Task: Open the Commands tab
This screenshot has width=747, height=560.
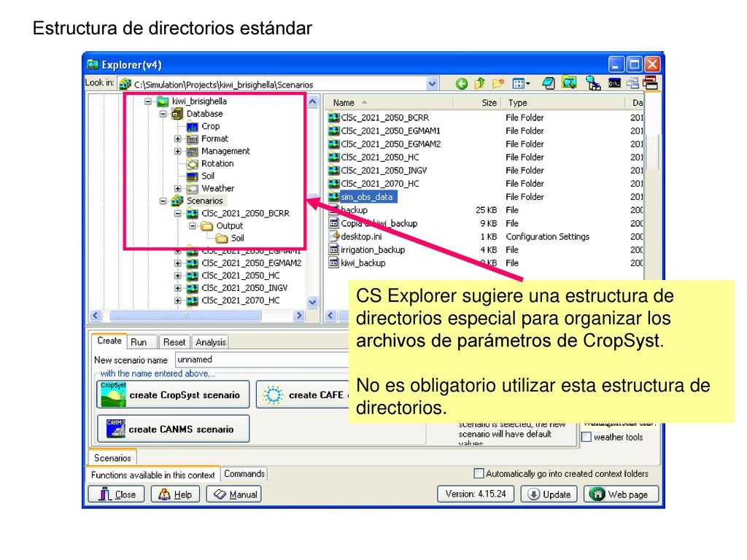Action: (244, 474)
